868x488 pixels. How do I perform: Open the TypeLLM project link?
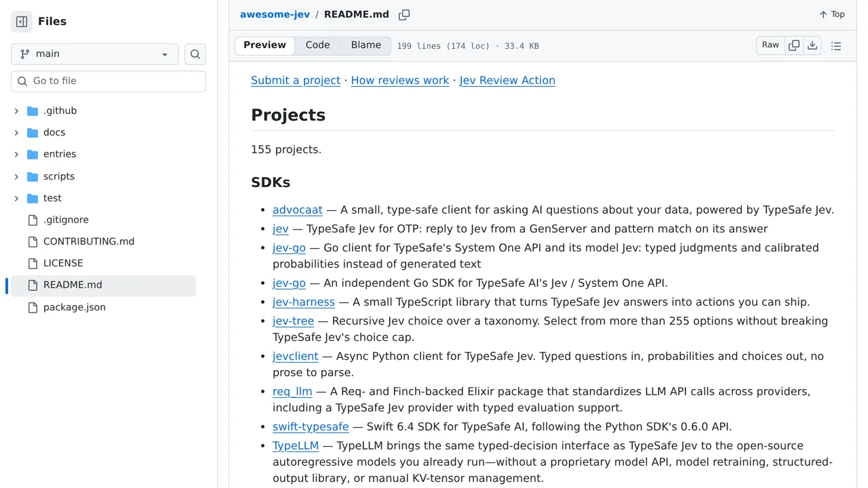296,446
